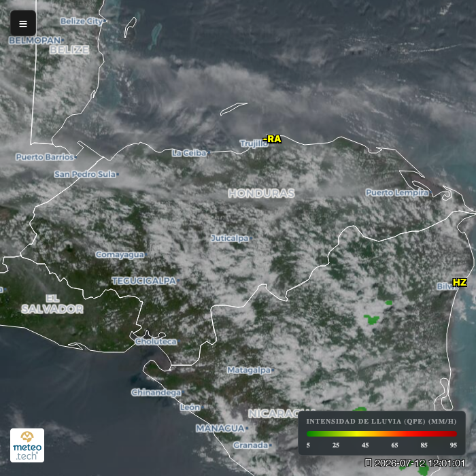Click the Juticalpa city label

pyautogui.click(x=230, y=238)
